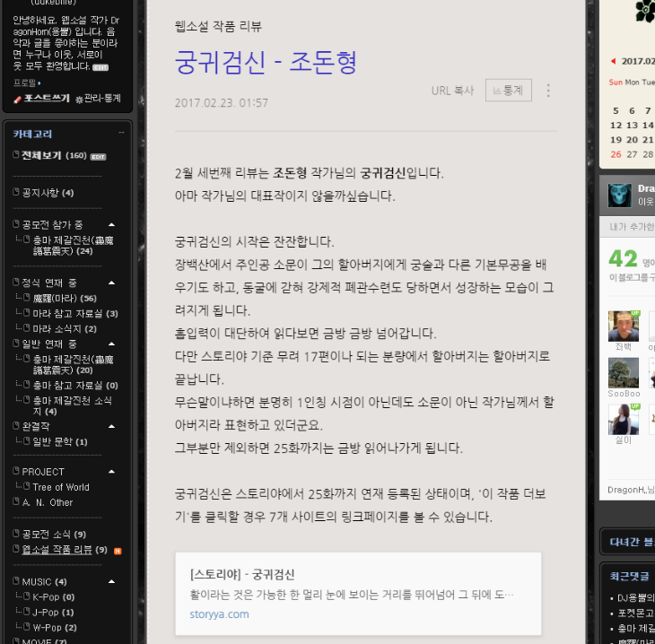Open 총마 제갈진천 소식지 (4) subcategory
655x644 pixels.
click(x=73, y=406)
